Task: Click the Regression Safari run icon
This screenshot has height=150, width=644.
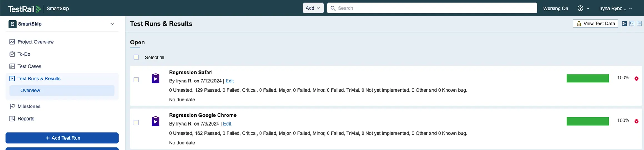Action: pos(155,79)
